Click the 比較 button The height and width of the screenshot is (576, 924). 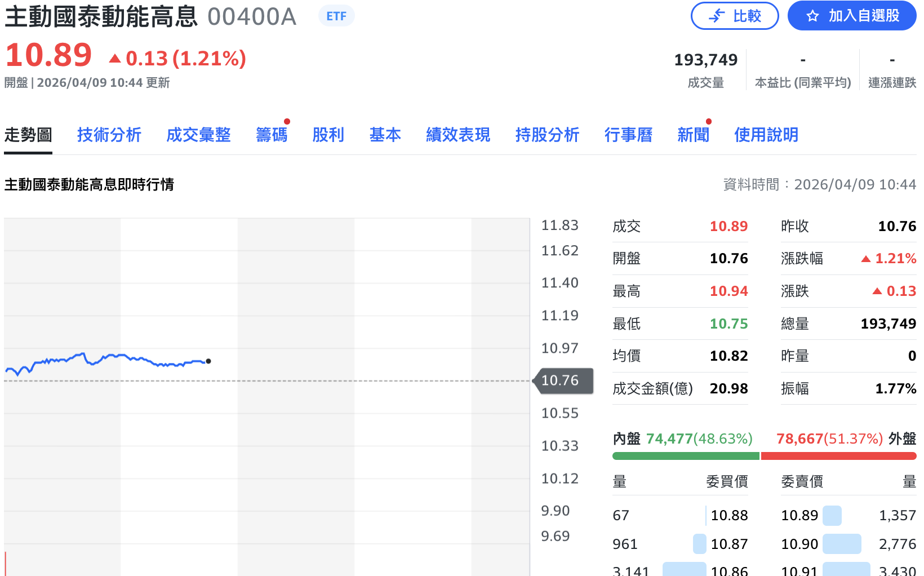[735, 16]
